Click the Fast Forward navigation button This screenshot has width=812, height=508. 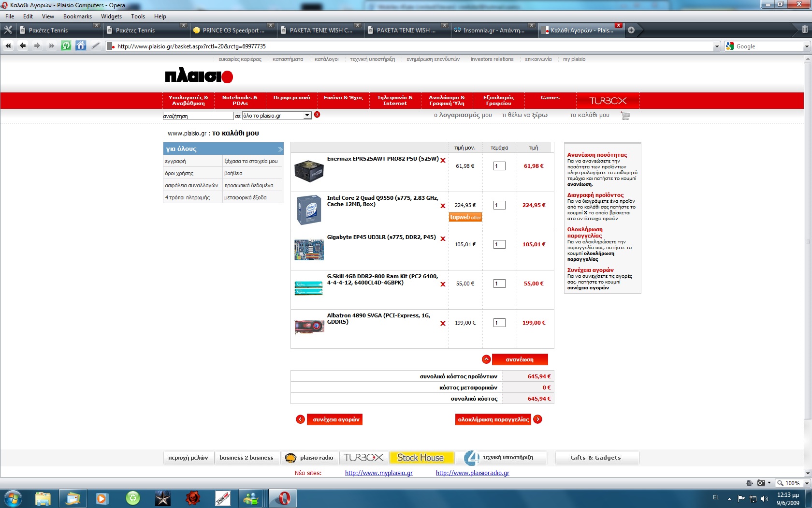(x=51, y=46)
